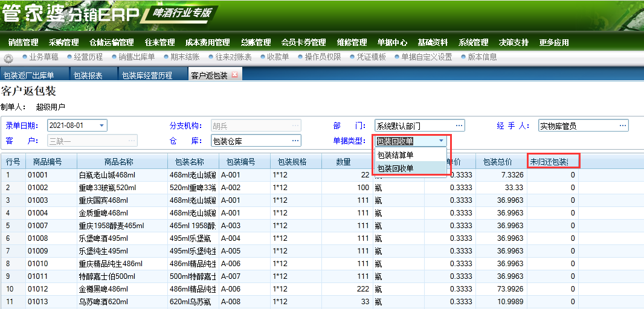Open the 期末结账 shortcut
The width and height of the screenshot is (644, 309).
181,57
